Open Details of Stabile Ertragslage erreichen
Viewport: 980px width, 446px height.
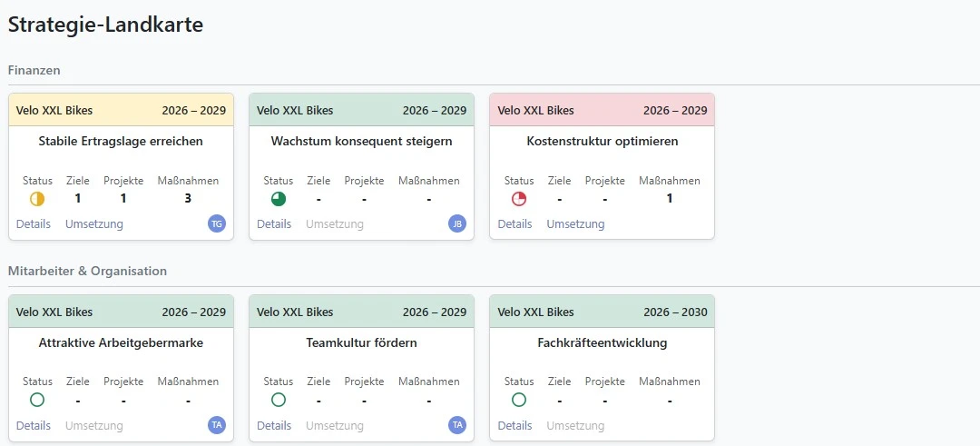click(34, 224)
